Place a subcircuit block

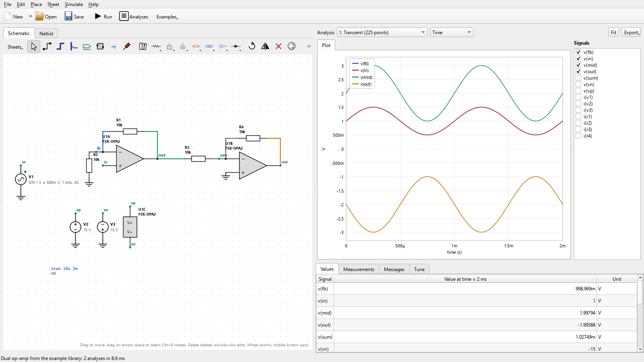(100, 47)
